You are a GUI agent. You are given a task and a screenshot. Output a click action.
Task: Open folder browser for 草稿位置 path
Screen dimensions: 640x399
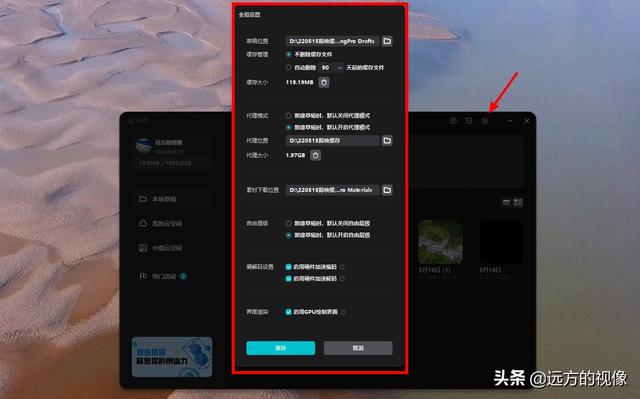pyautogui.click(x=387, y=41)
